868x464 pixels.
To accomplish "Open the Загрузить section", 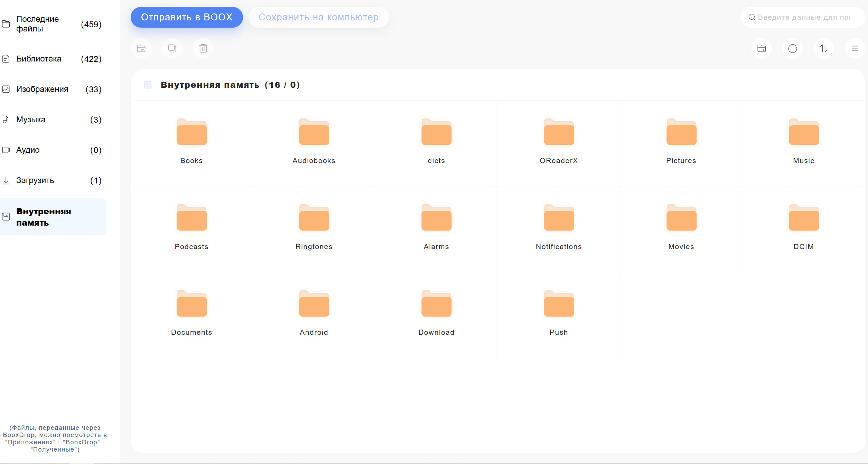I will (35, 180).
